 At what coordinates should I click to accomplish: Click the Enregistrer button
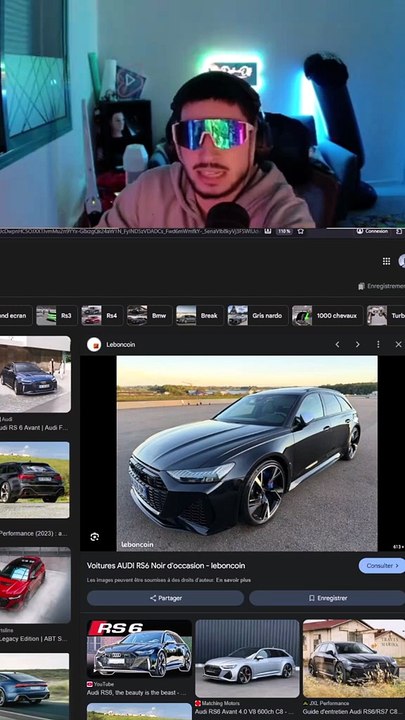pyautogui.click(x=327, y=598)
